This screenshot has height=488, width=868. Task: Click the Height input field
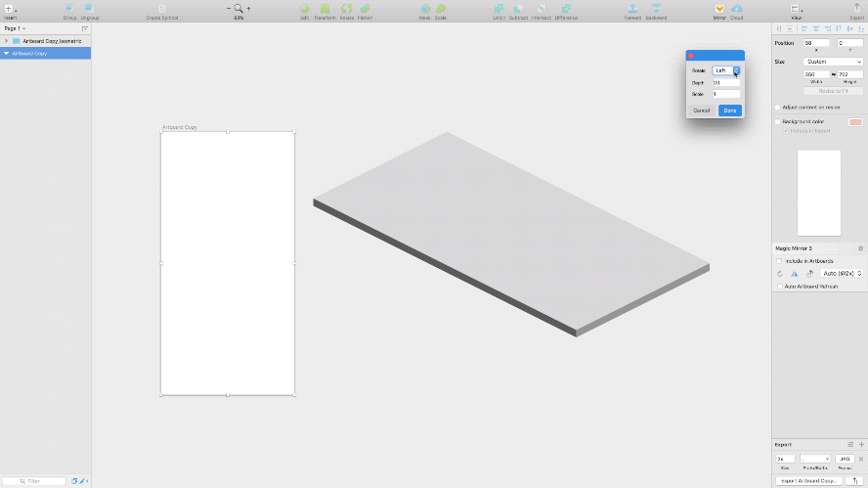pos(850,73)
